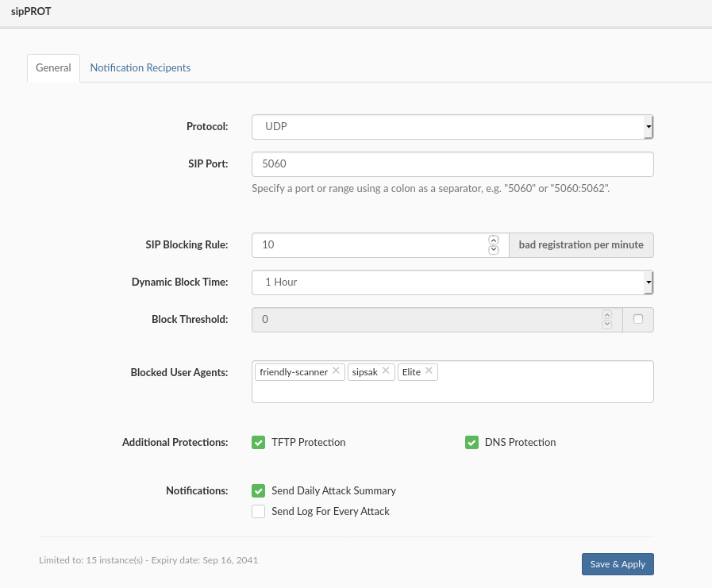Enable the Block Threshold checkbox

click(638, 319)
